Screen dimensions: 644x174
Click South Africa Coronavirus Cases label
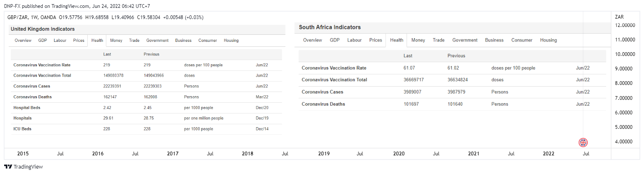coord(323,92)
